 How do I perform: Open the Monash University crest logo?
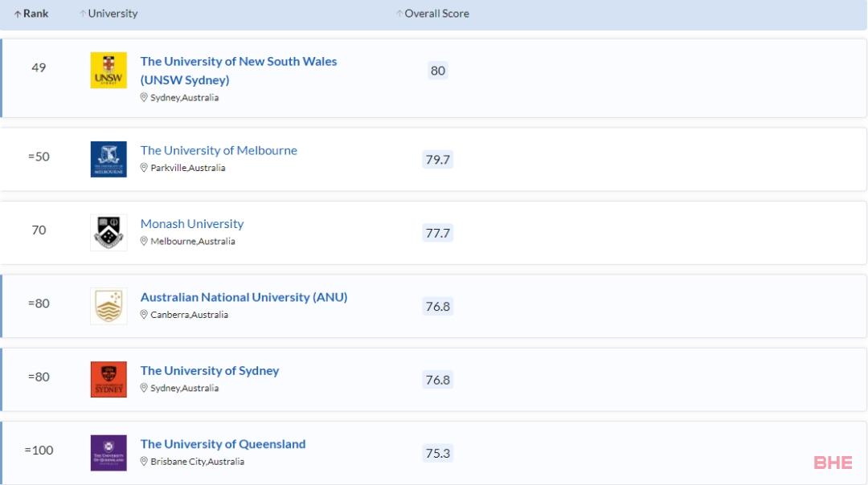coord(108,233)
